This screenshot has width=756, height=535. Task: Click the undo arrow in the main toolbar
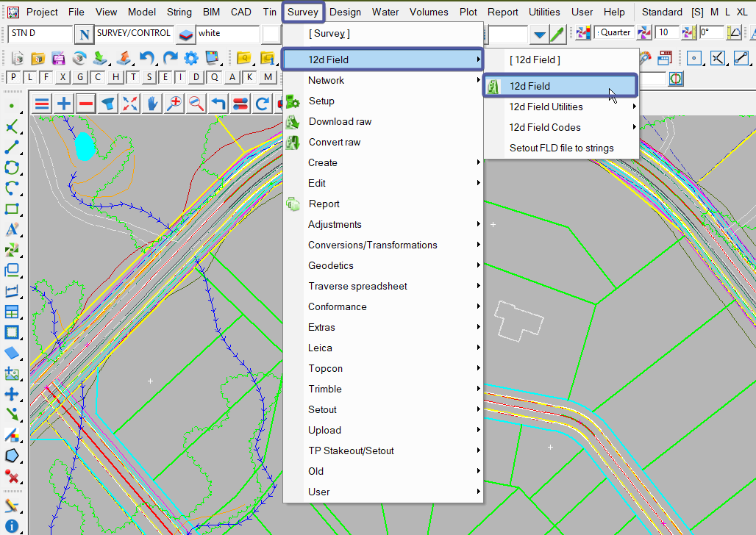pyautogui.click(x=147, y=58)
